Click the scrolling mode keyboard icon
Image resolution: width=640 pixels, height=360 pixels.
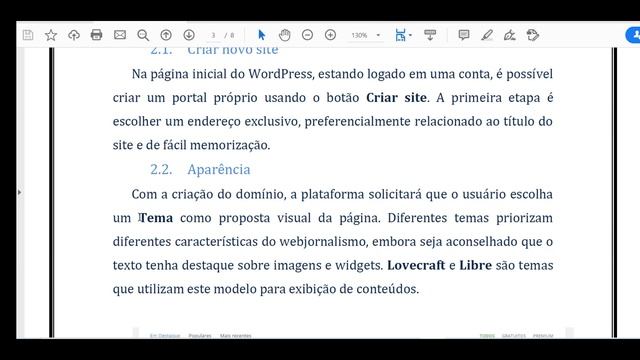point(430,35)
